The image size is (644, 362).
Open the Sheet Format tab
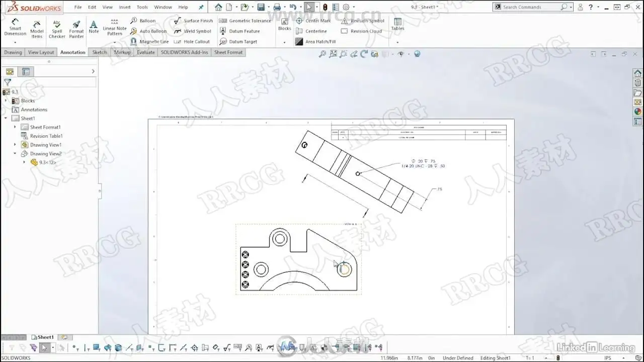228,52
